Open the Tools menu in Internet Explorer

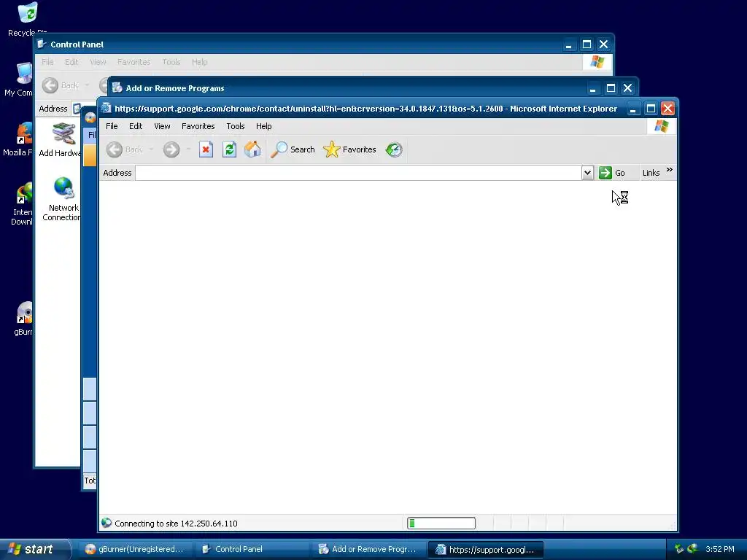[236, 126]
